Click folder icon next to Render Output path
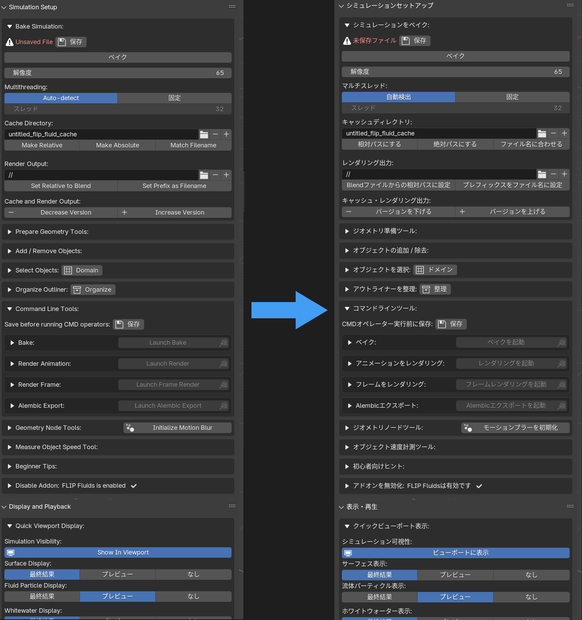Screen dimensions: 582x620 204,175
